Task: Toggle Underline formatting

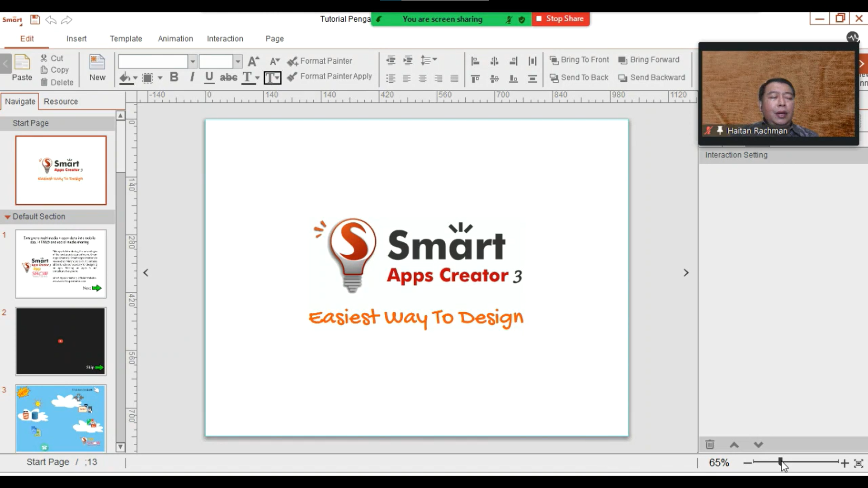Action: (x=209, y=77)
